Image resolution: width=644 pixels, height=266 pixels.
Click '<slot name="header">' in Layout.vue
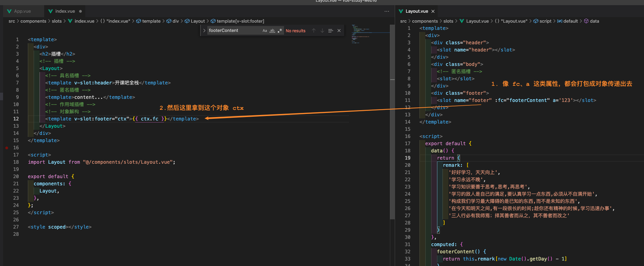click(466, 50)
